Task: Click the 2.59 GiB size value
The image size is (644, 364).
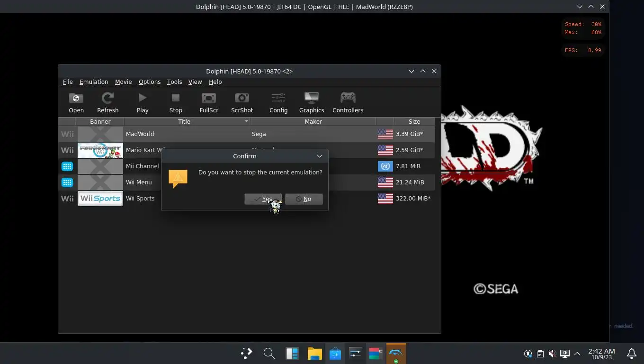Action: (410, 150)
